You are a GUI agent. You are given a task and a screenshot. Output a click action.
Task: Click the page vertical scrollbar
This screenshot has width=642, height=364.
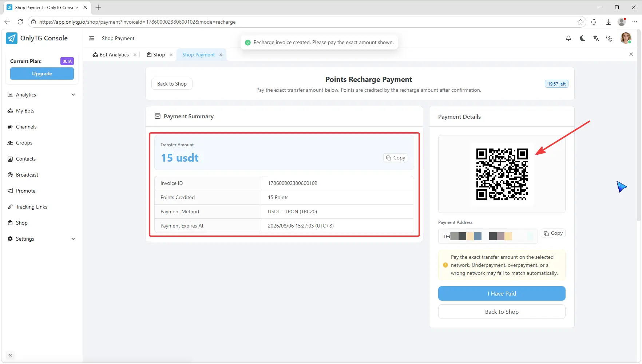(639, 126)
